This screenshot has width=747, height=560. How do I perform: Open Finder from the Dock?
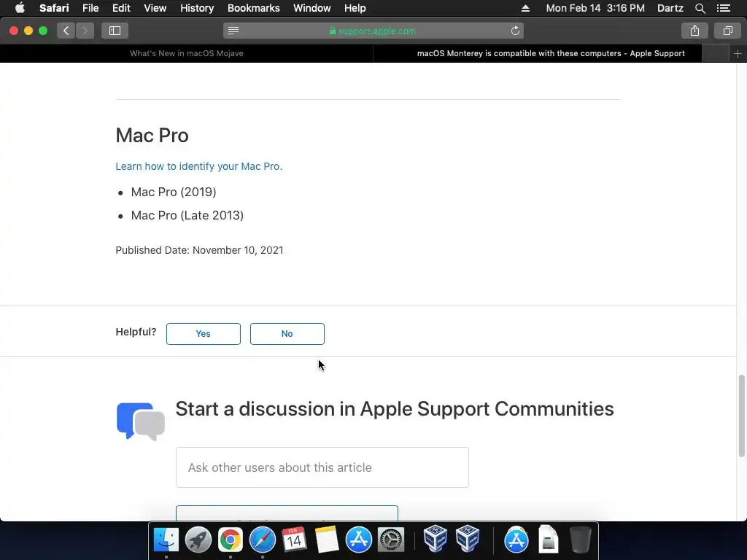coord(166,540)
